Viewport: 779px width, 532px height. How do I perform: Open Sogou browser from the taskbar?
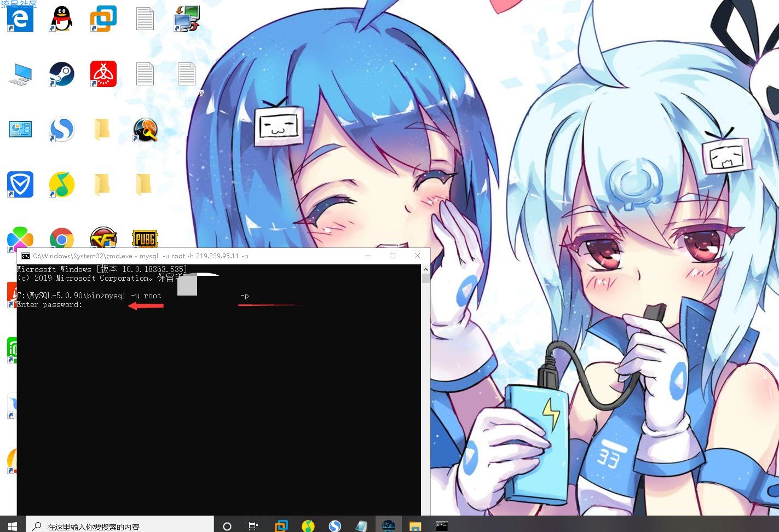(x=335, y=526)
